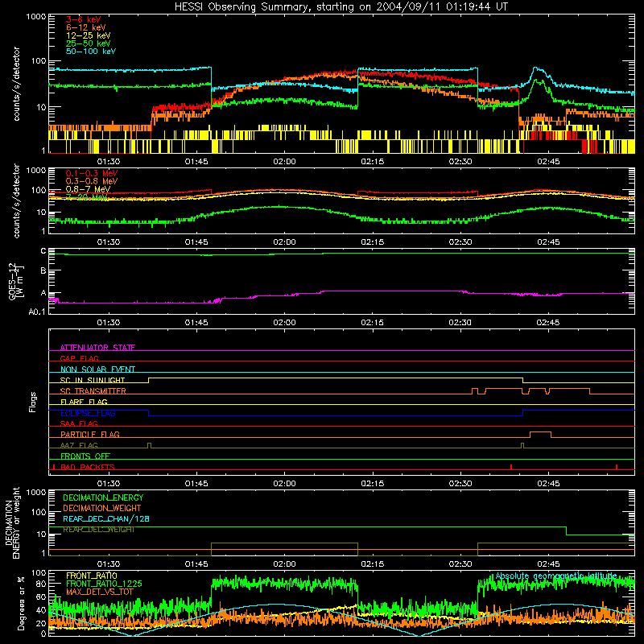Click the 'Flags' vertical axis label
Viewport: 644px width, 644px height.
coord(33,402)
